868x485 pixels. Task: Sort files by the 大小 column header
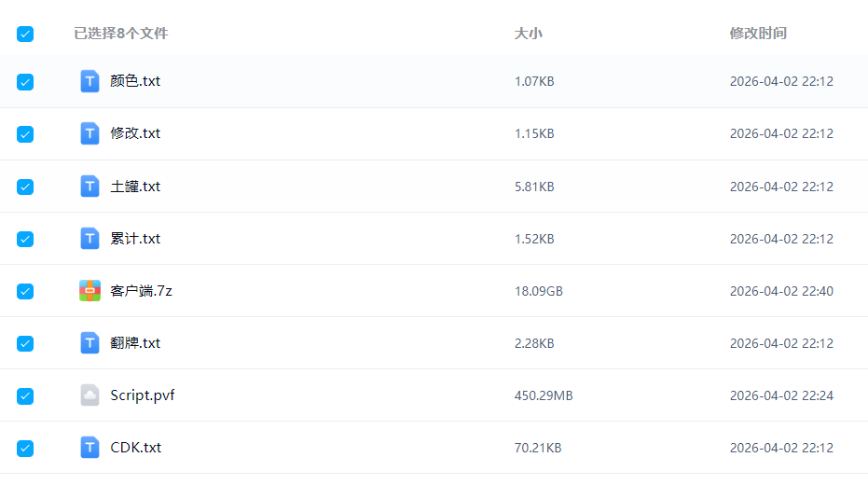pos(528,34)
